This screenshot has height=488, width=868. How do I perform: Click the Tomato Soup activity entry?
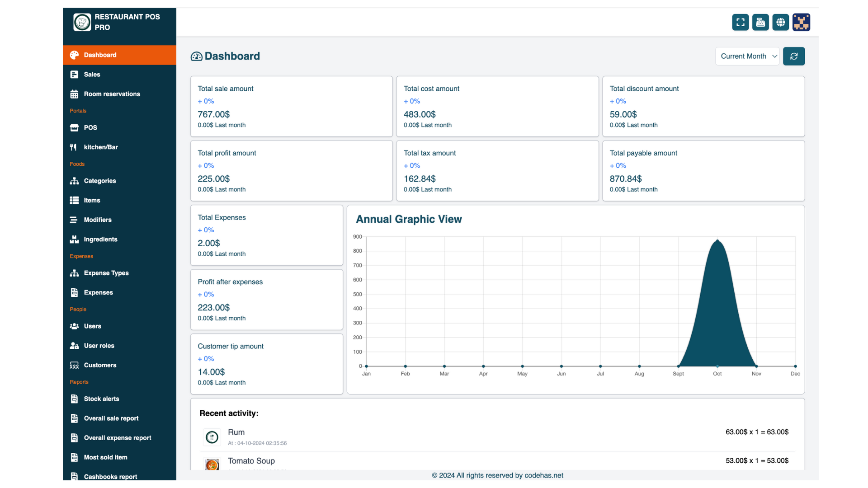pos(251,461)
